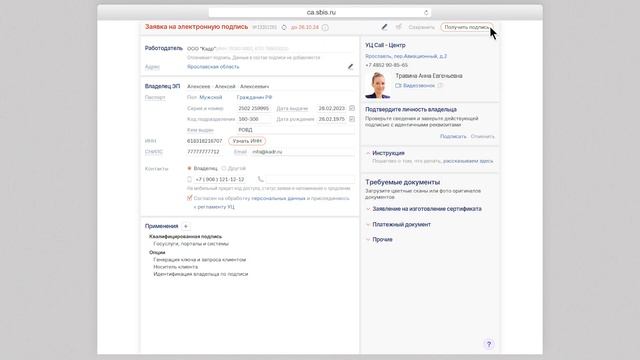Toggle consent to personal data checkbox
640x360 pixels.
point(189,198)
